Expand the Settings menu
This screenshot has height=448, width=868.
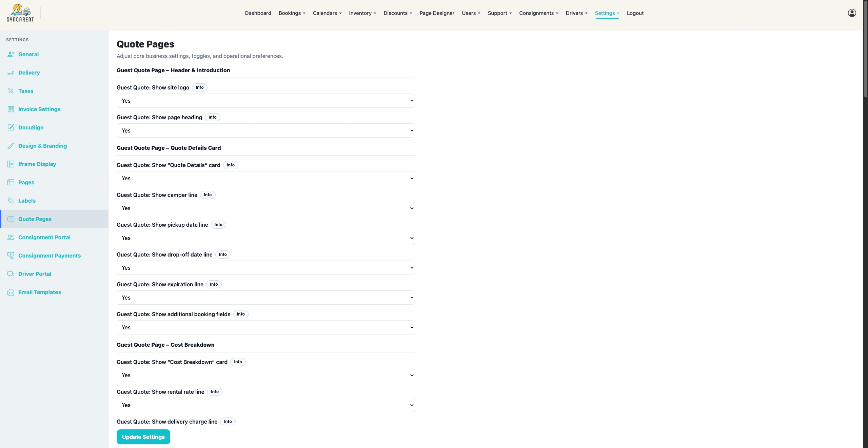[607, 13]
